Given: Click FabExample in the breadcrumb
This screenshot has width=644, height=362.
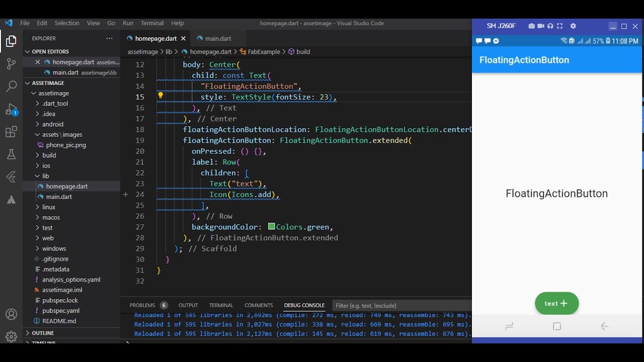Looking at the screenshot, I should (x=264, y=52).
